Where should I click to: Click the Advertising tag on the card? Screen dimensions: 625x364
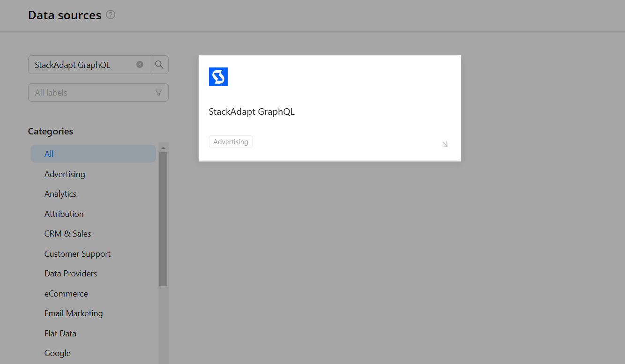tap(231, 141)
